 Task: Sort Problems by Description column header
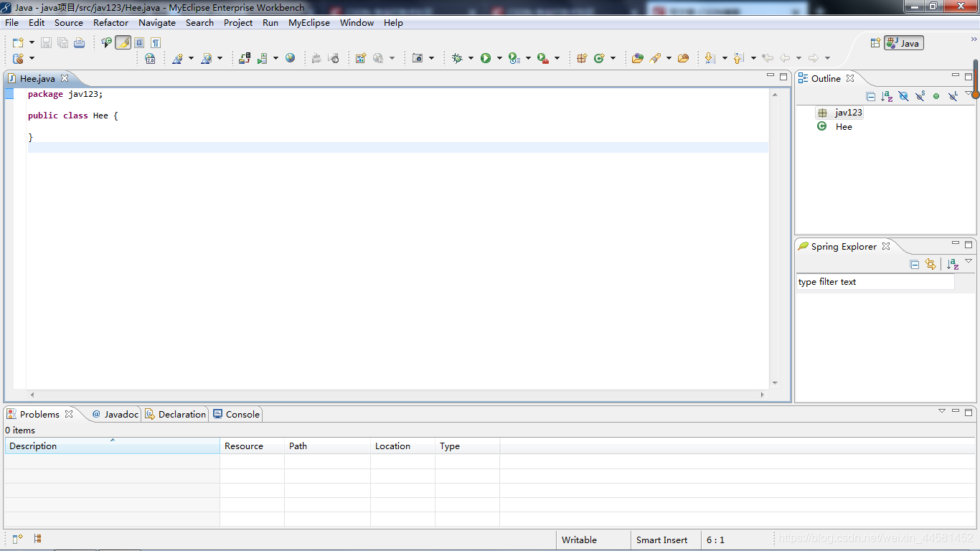pos(112,446)
